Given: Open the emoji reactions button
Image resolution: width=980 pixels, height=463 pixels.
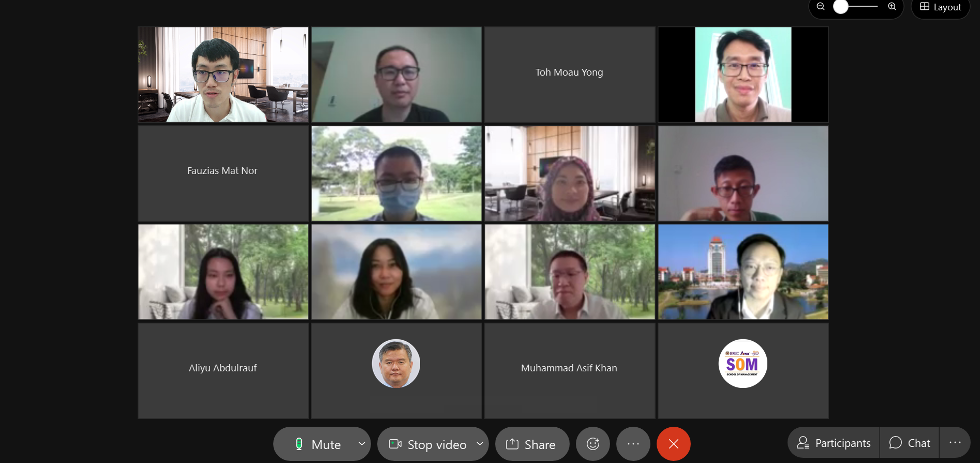Looking at the screenshot, I should click(x=593, y=444).
